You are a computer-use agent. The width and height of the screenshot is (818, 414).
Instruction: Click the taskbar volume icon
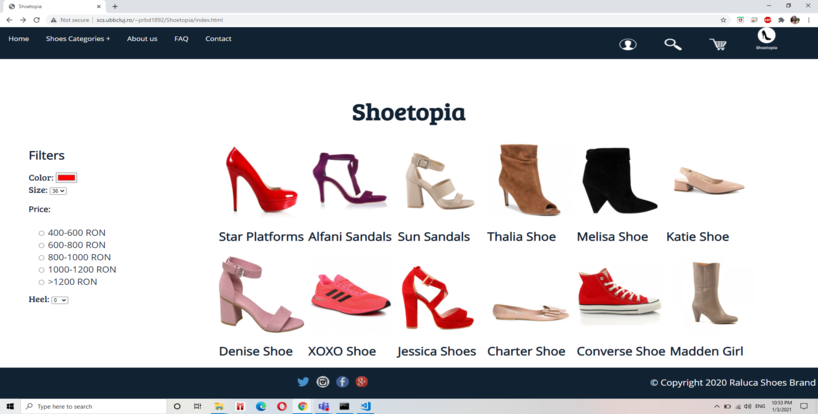tap(747, 406)
